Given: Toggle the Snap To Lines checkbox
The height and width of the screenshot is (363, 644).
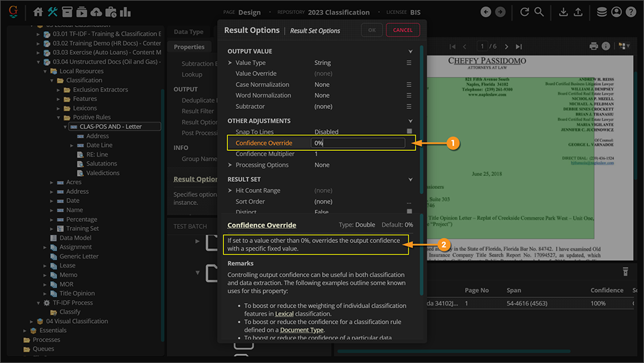Looking at the screenshot, I should [408, 132].
